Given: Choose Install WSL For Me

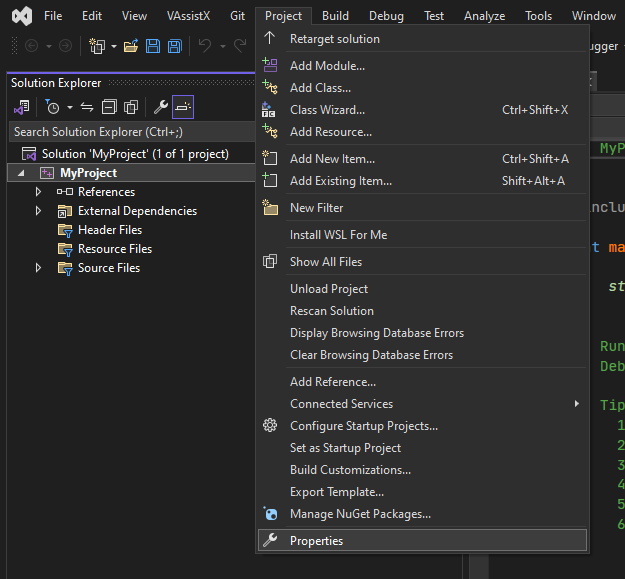Looking at the screenshot, I should (x=423, y=235).
